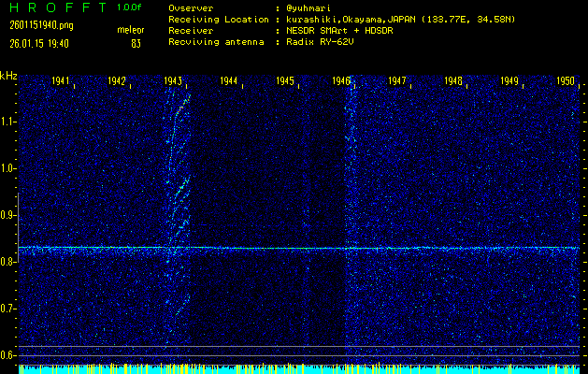Click the 0.7 frequency axis label
The image size is (588, 374).
(8, 309)
